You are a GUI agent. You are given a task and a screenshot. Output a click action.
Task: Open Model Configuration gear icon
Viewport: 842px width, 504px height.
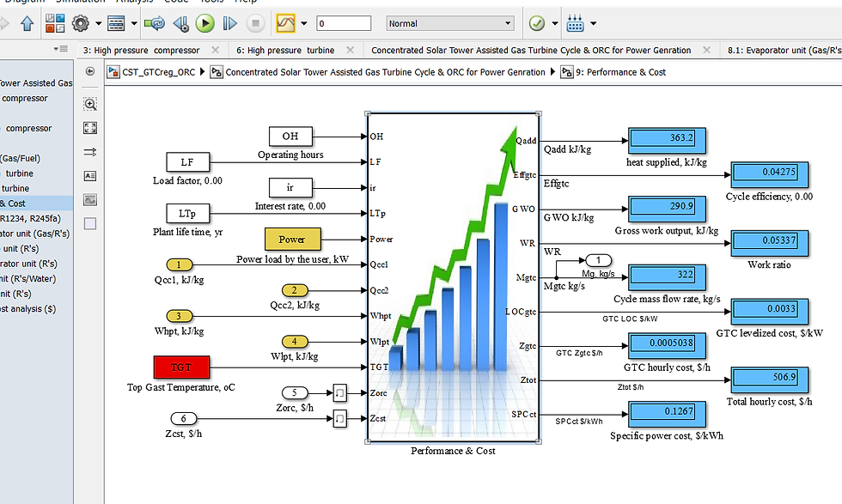[x=81, y=23]
